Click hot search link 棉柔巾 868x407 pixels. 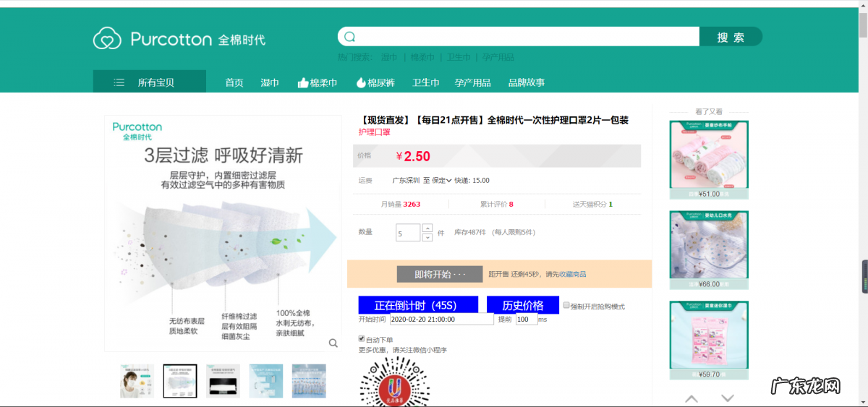pyautogui.click(x=422, y=57)
